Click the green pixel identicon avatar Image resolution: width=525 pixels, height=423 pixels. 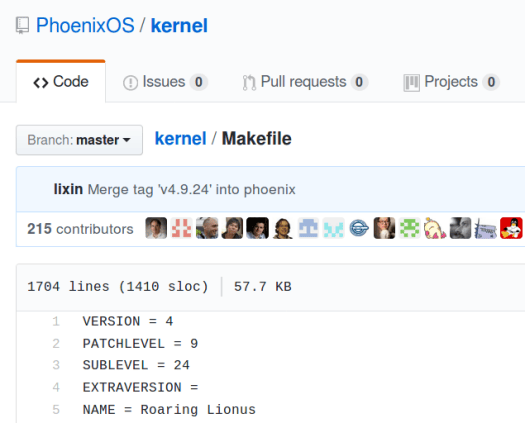coord(409,228)
